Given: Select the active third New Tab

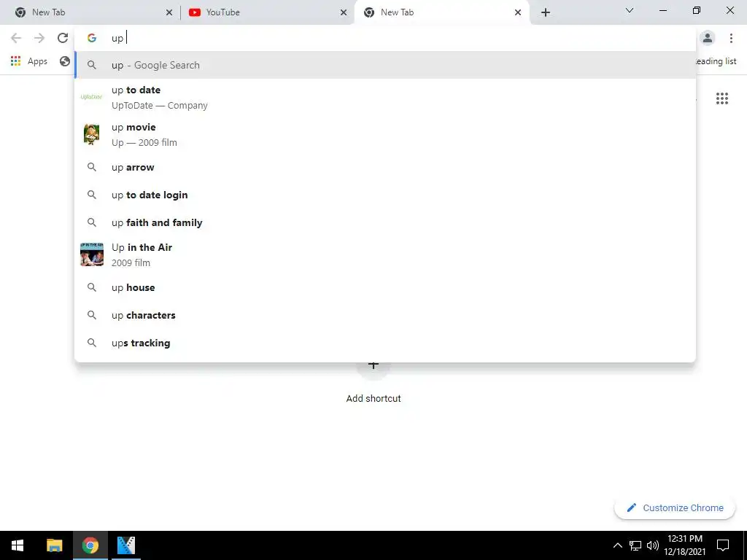Looking at the screenshot, I should (441, 12).
